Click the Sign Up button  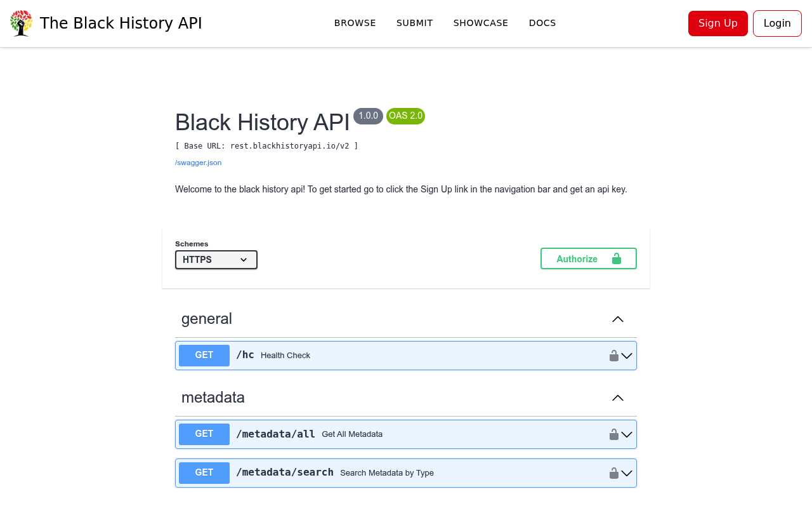[x=718, y=23]
